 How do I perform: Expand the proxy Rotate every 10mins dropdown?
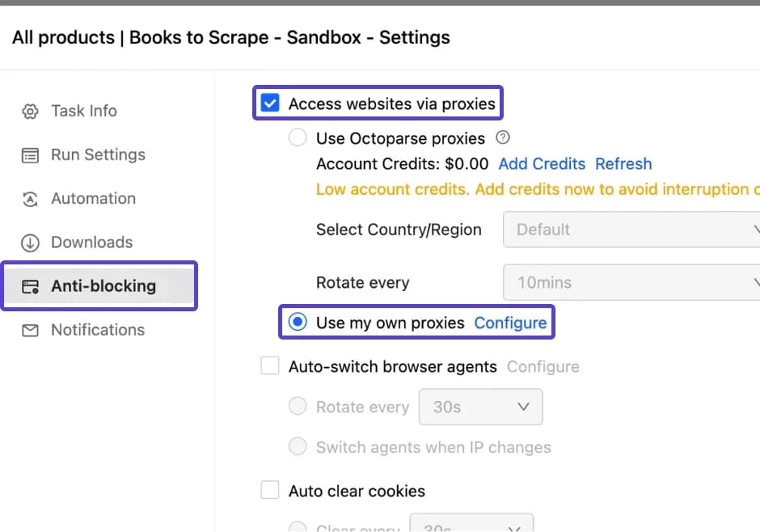point(631,283)
